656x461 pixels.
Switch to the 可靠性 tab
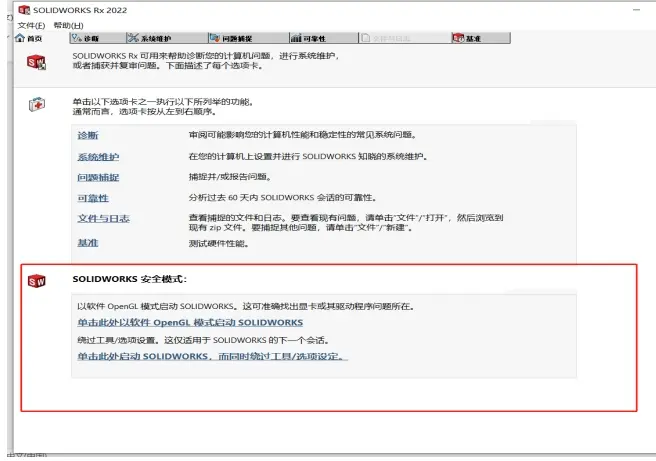pyautogui.click(x=324, y=38)
